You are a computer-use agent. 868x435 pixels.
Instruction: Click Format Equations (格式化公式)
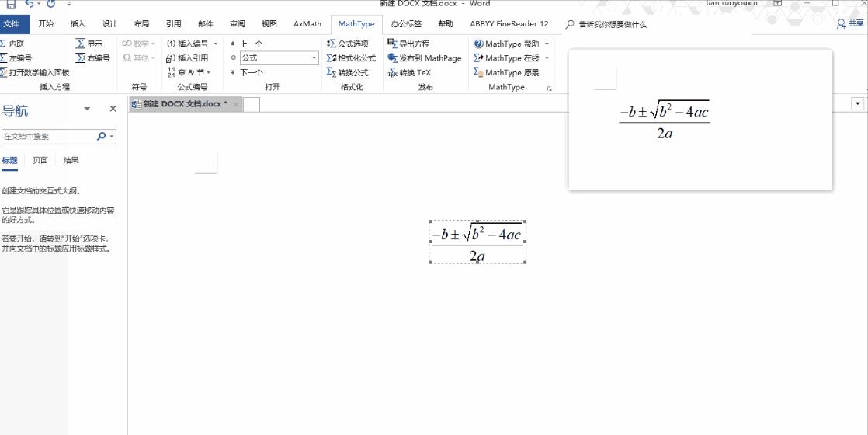(351, 57)
